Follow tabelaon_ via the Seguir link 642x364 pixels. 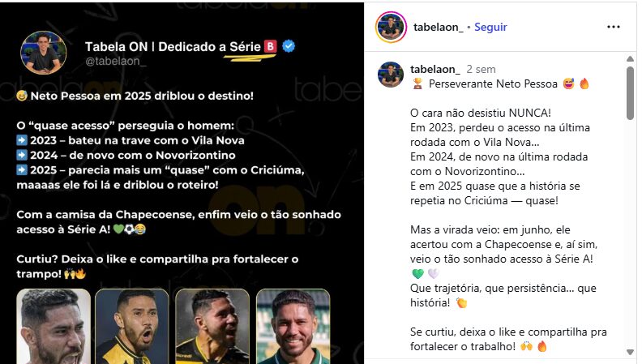pos(490,27)
